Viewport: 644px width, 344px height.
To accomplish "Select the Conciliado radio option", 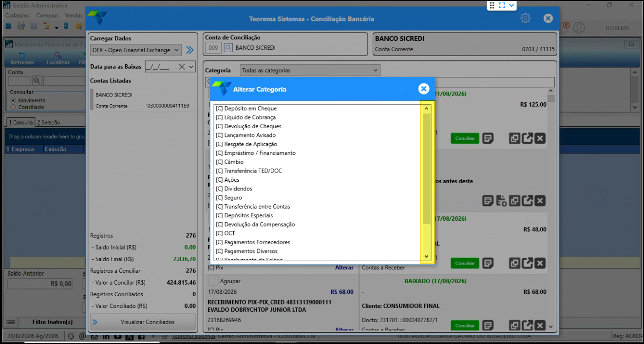I will coord(13,107).
